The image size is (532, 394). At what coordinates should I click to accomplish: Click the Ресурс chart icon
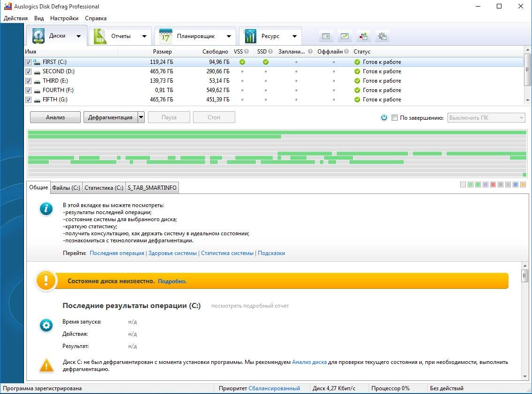250,36
